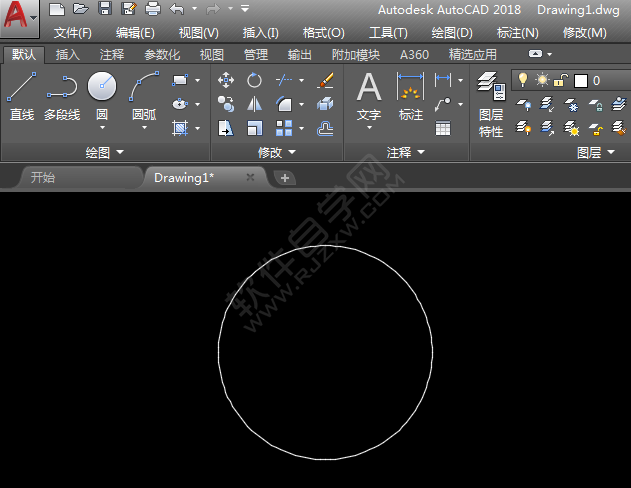Screen dimensions: 631x488
Task: Expand the 绘图 panel title
Action: [x=105, y=152]
